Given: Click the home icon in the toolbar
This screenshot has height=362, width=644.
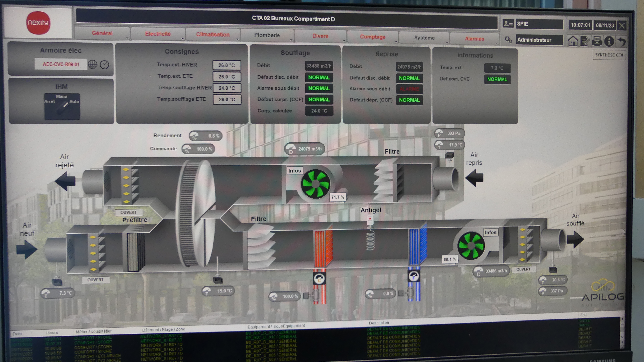Looking at the screenshot, I should [x=573, y=41].
